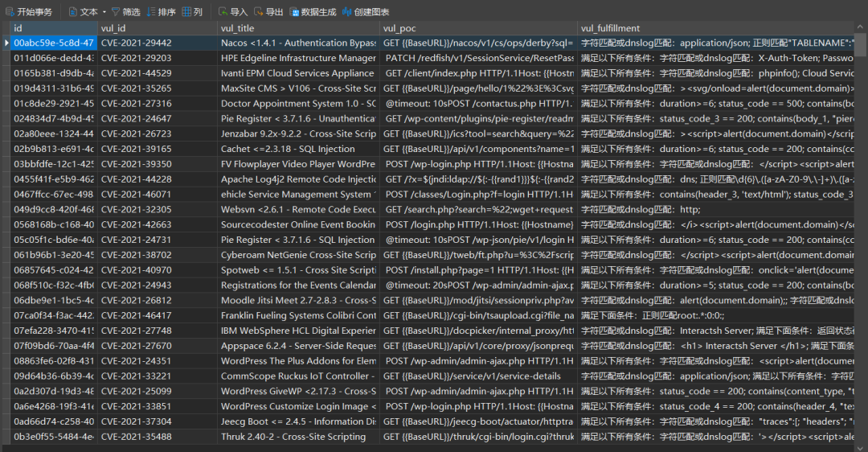Select the Spotweb <= 1.5.1 title cell
The height and width of the screenshot is (452, 868).
tap(298, 269)
